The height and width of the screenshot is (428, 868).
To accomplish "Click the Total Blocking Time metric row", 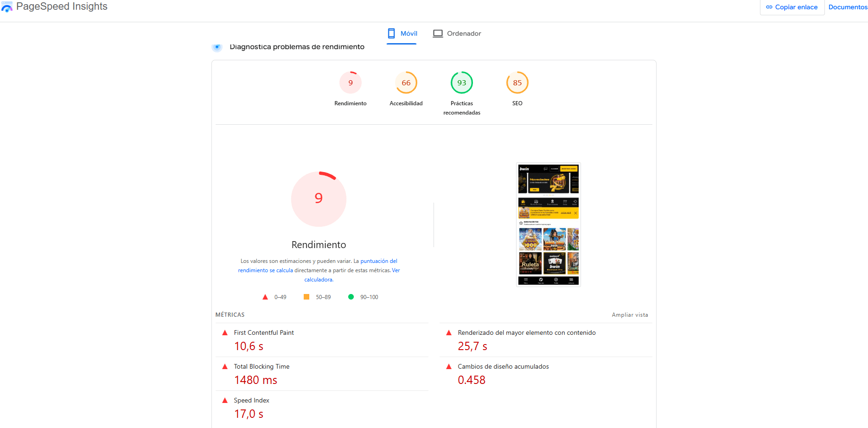I will (322, 374).
